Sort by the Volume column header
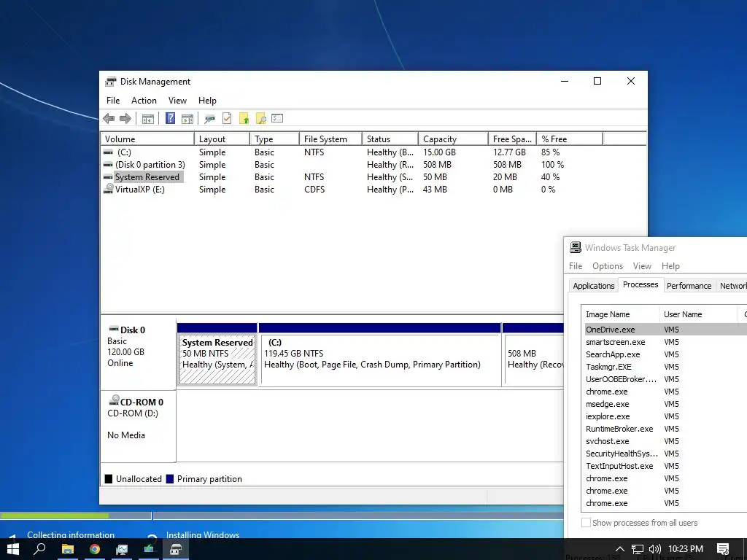This screenshot has width=747, height=560. click(147, 139)
